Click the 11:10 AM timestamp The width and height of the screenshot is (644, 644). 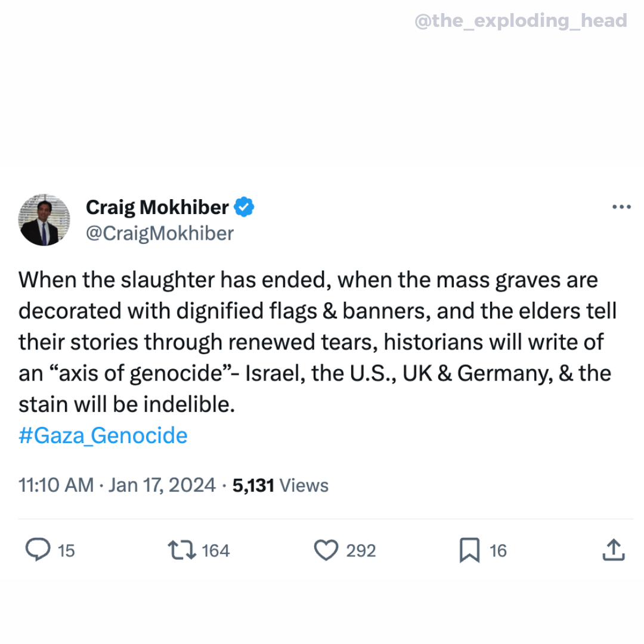(x=56, y=485)
